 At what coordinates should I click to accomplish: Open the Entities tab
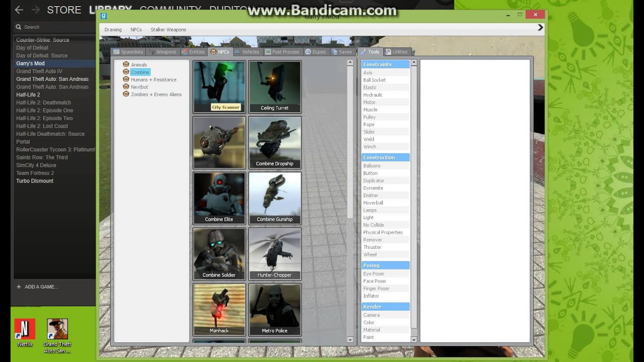[x=193, y=52]
